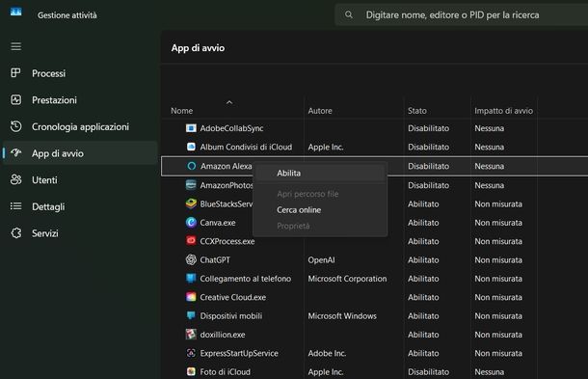
Task: Click the Prestazioni sidebar icon
Action: point(15,100)
